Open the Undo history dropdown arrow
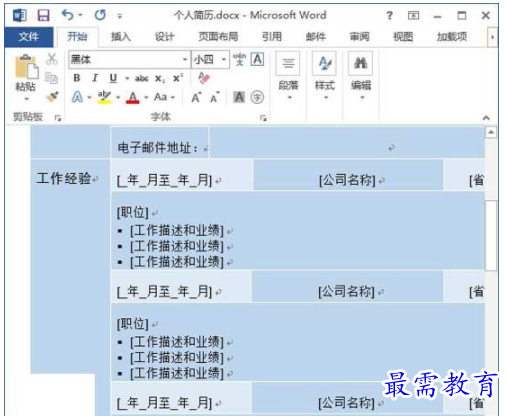 (x=80, y=15)
